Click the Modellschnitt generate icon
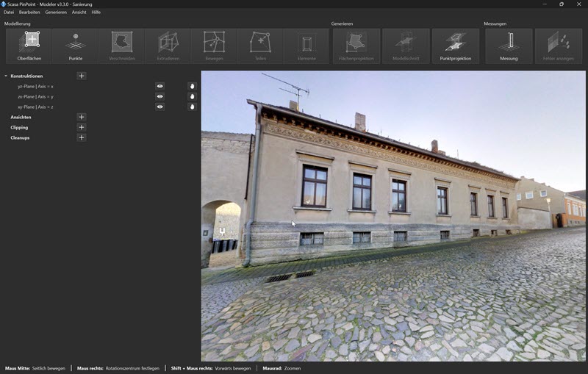This screenshot has height=374, width=588. pyautogui.click(x=406, y=46)
